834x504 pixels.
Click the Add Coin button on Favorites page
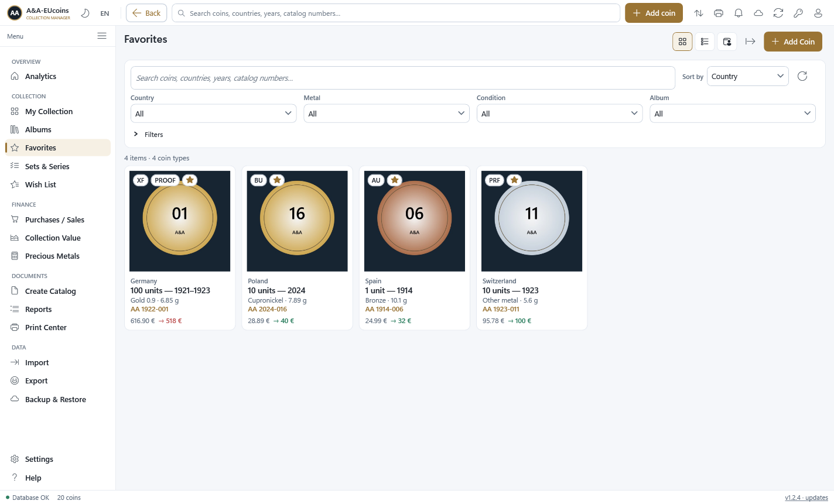coord(793,42)
